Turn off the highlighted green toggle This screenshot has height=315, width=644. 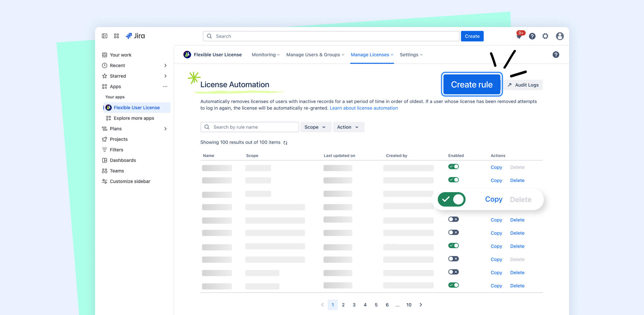451,199
